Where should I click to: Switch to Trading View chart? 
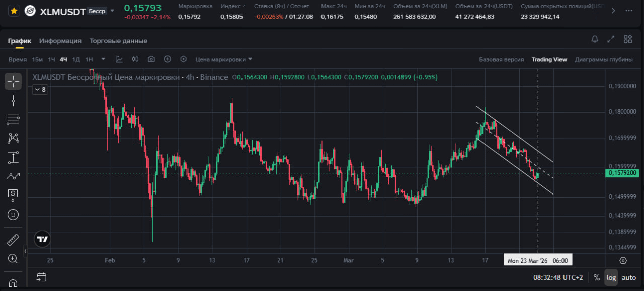click(x=549, y=59)
